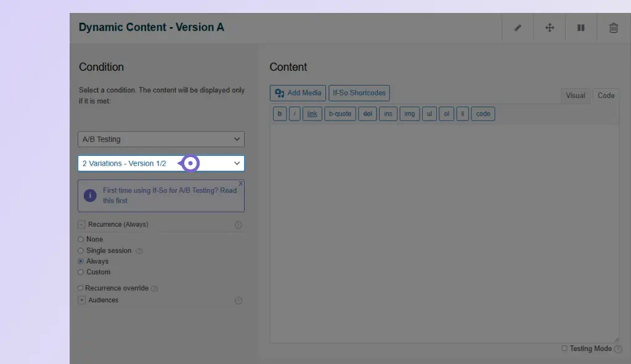Insert blockquote with b-quote button
Viewport: 631px width, 364px height.
point(340,114)
